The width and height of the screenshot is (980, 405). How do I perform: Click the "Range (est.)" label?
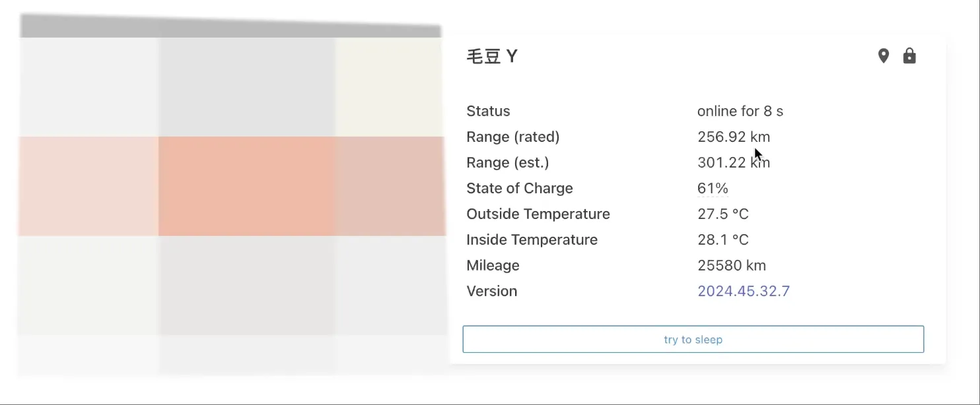pyautogui.click(x=507, y=162)
